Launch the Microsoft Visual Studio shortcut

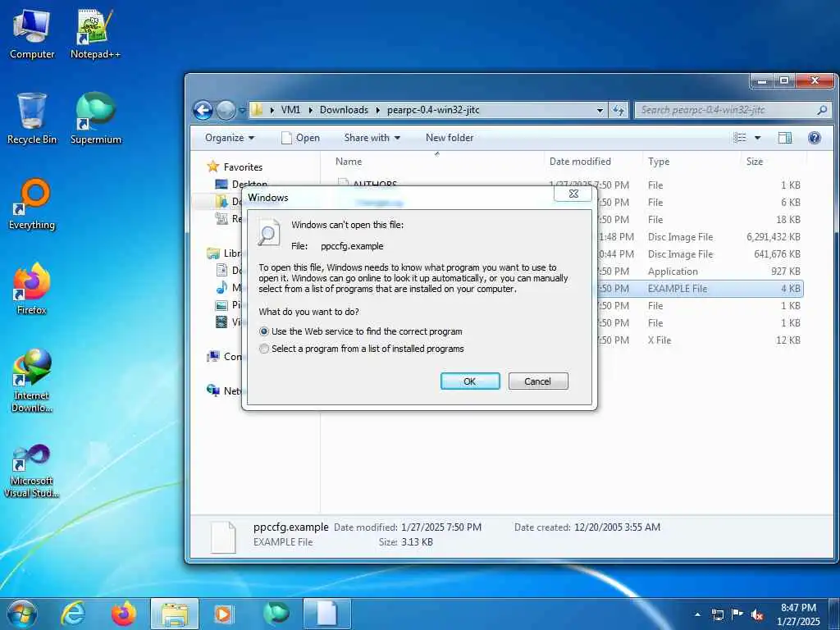coord(32,472)
